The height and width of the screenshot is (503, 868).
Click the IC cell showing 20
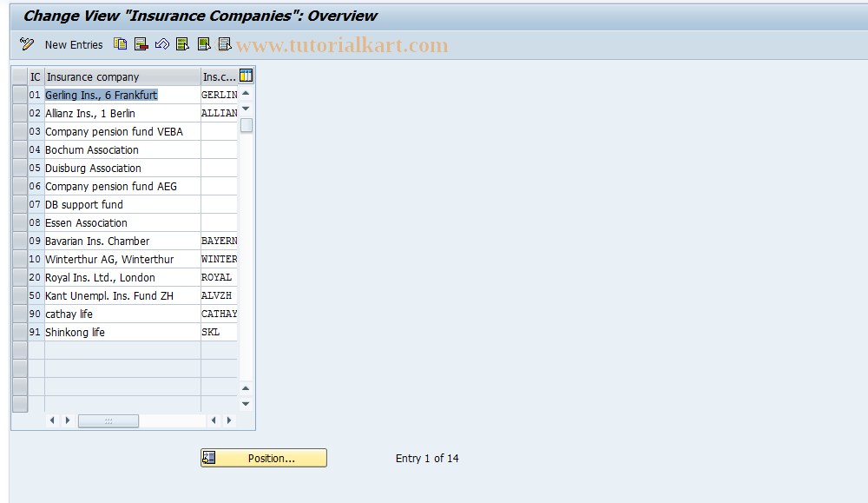pos(36,277)
